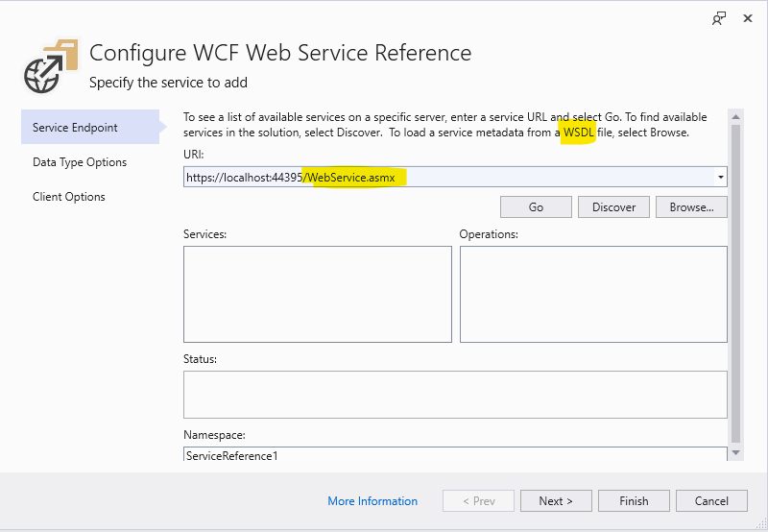
Task: Click the Discover button
Action: (613, 207)
